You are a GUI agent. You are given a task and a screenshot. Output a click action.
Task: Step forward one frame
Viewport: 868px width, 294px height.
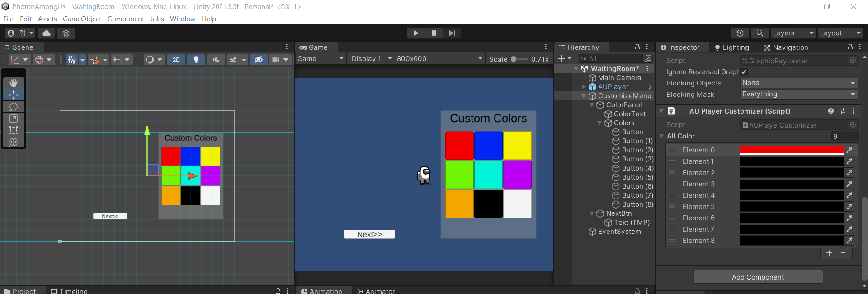pos(452,33)
